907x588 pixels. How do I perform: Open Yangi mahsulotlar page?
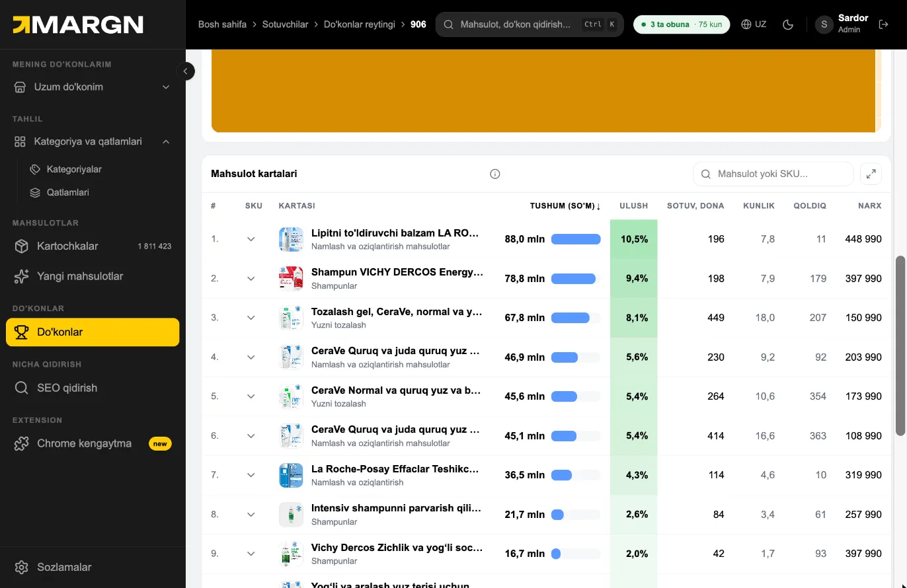click(x=93, y=276)
